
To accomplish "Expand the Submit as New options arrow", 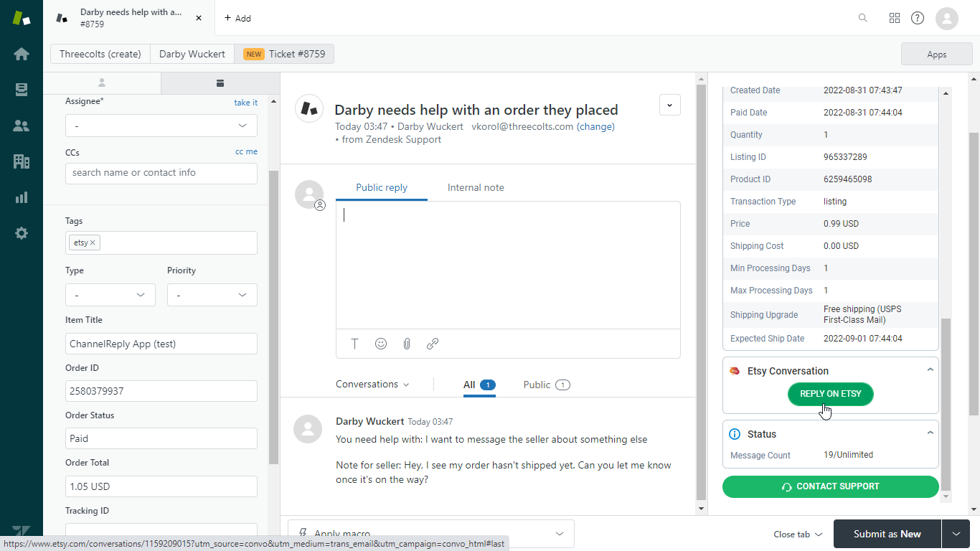I will (956, 534).
